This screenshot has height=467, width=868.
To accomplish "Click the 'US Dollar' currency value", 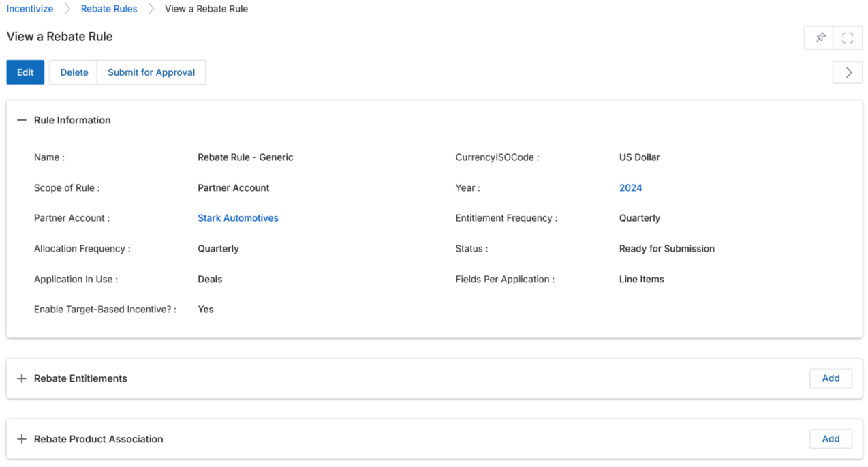I will pyautogui.click(x=639, y=157).
